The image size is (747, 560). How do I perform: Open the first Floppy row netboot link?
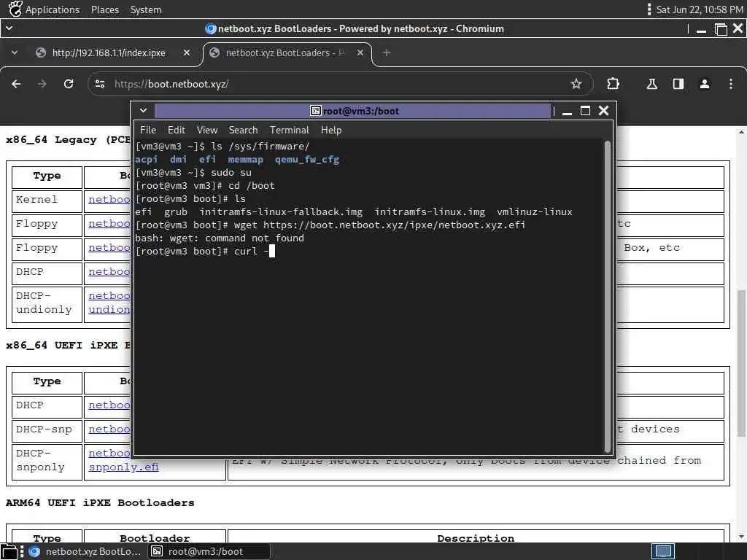click(109, 223)
